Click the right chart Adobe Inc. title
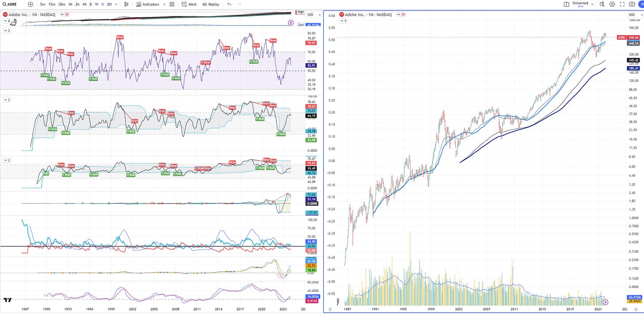This screenshot has height=314, width=644. (368, 15)
